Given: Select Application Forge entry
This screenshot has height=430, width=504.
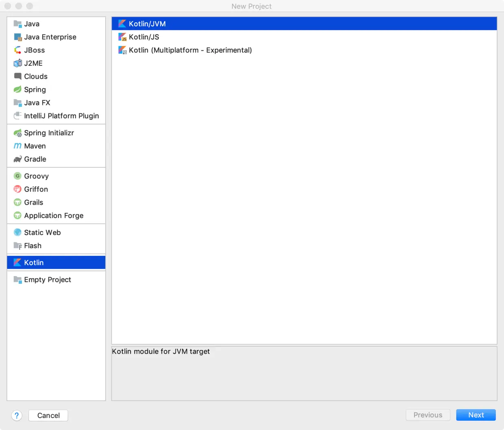Looking at the screenshot, I should (56, 216).
